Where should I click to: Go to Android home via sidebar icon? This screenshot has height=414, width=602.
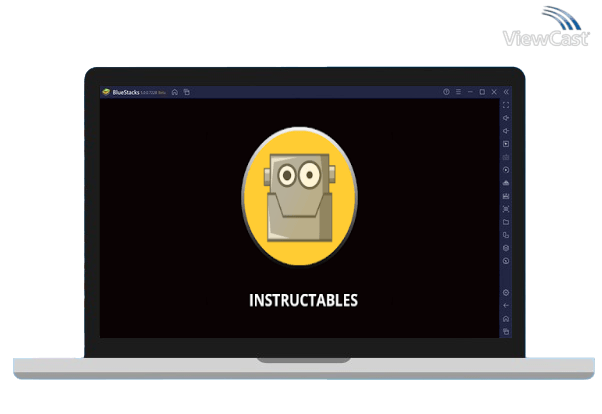click(x=506, y=319)
